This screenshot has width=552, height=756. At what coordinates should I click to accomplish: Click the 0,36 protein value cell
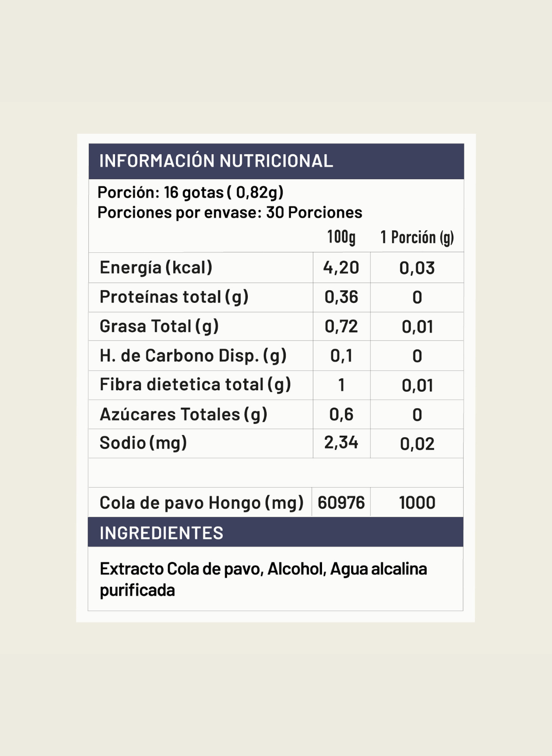click(341, 297)
